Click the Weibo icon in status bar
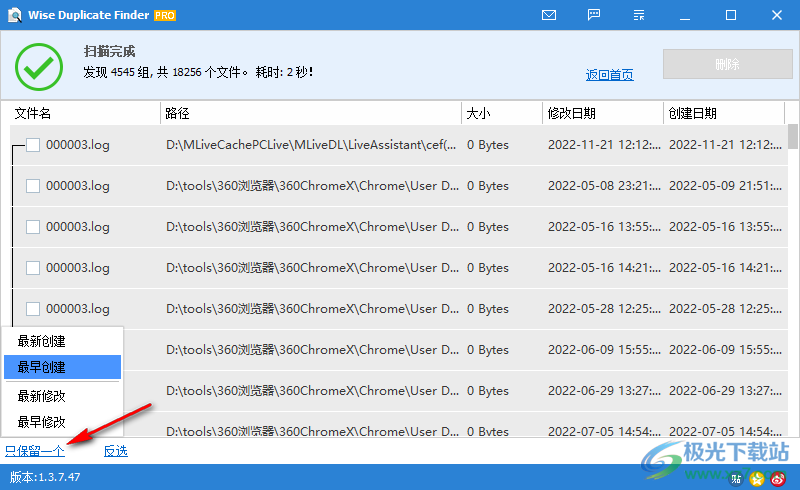 778,478
